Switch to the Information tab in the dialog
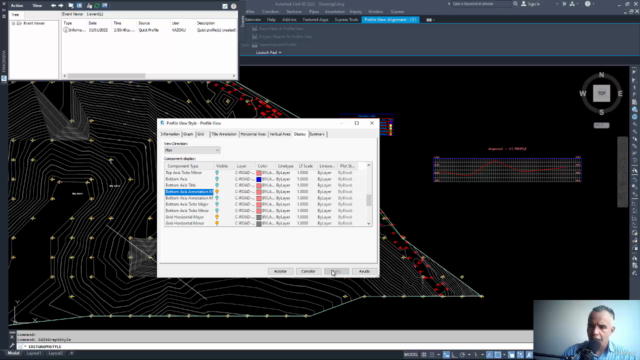The width and height of the screenshot is (640, 360). pyautogui.click(x=170, y=134)
